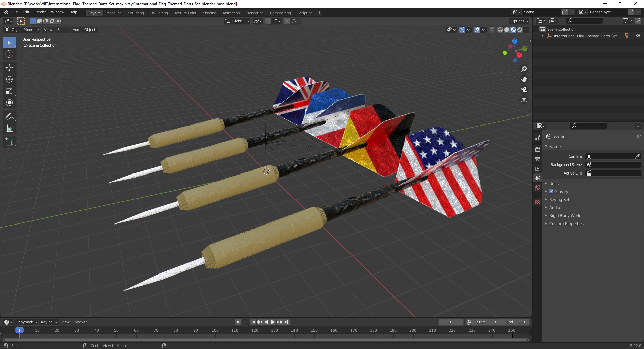Image resolution: width=644 pixels, height=349 pixels.
Task: Toggle auto keying record button
Action: (238, 322)
